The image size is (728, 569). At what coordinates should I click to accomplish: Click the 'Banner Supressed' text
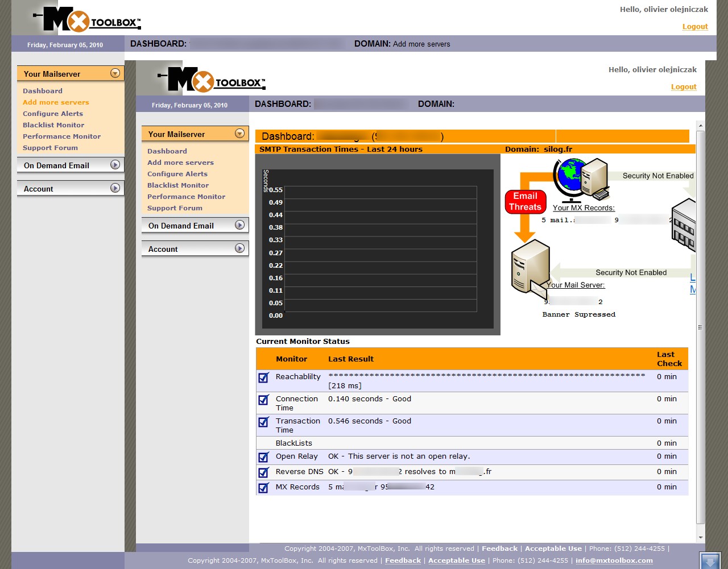point(579,314)
